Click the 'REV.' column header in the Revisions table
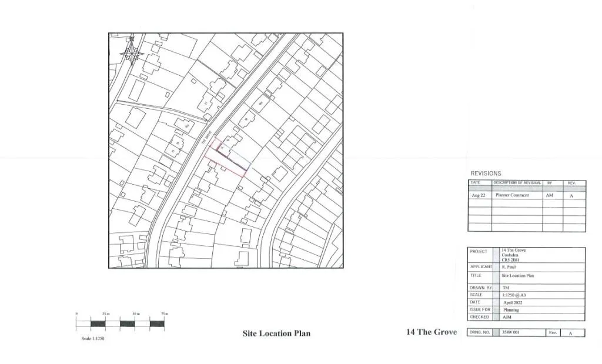 click(x=571, y=183)
